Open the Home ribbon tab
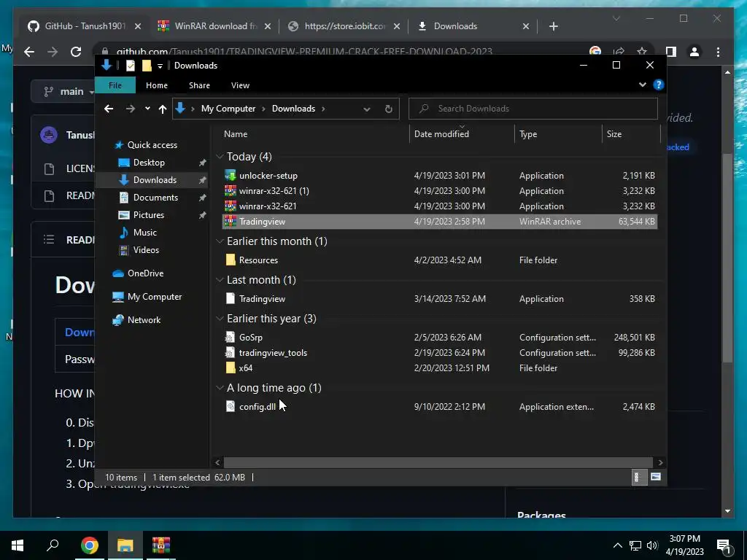This screenshot has width=747, height=560. pyautogui.click(x=157, y=85)
